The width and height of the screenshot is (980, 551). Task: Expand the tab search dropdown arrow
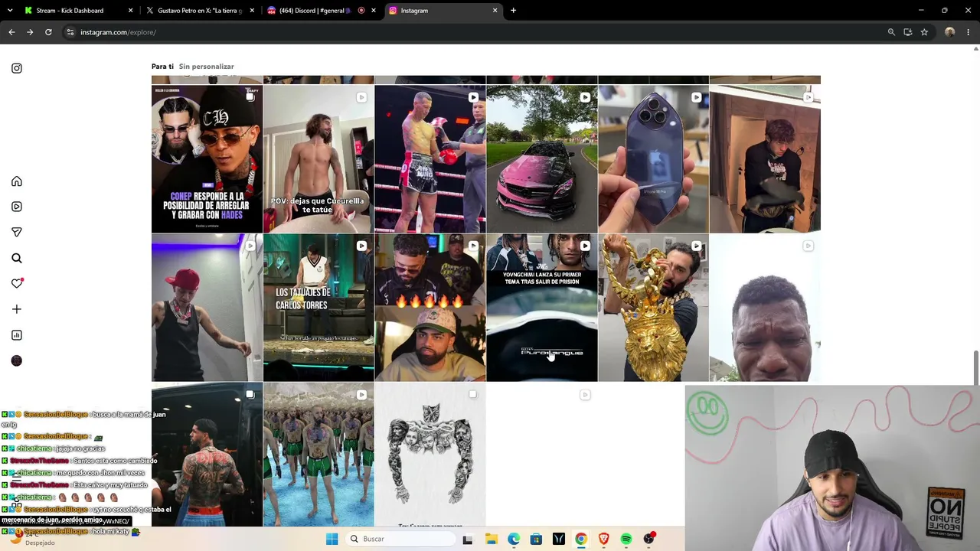coord(11,11)
